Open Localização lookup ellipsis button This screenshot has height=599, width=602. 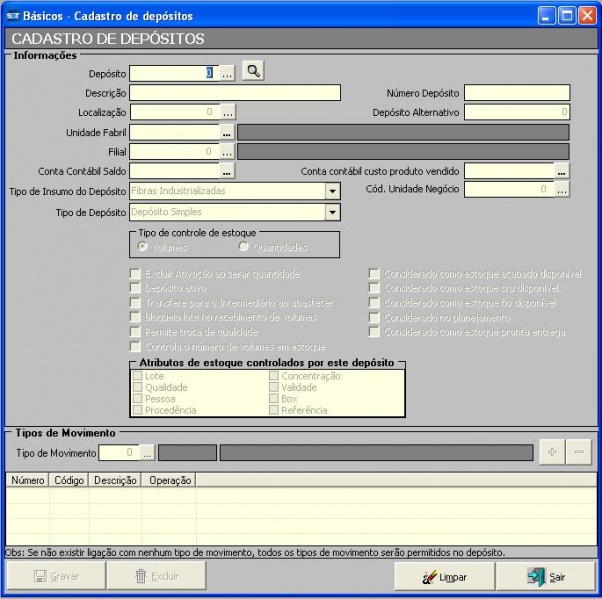(226, 112)
